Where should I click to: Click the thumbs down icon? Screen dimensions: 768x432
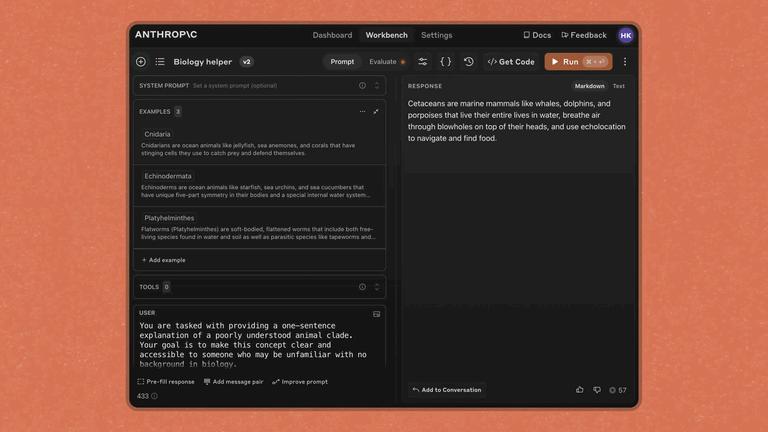(x=597, y=390)
